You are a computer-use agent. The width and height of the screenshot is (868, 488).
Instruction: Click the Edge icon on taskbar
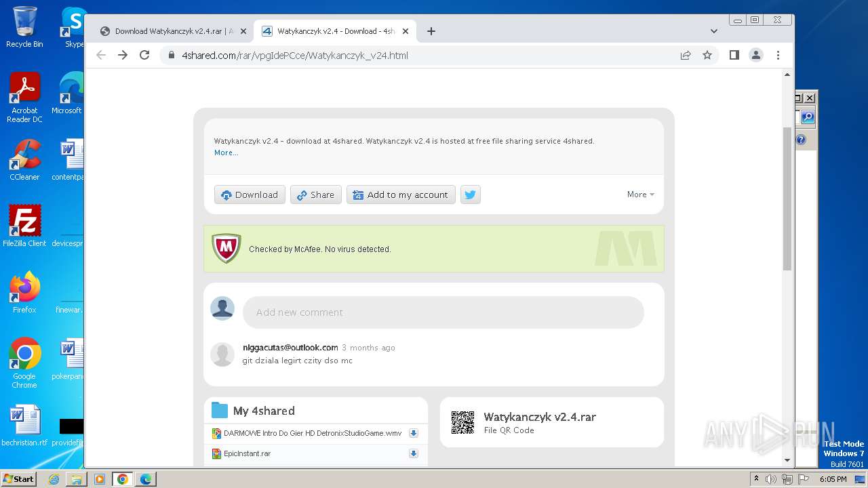point(145,479)
